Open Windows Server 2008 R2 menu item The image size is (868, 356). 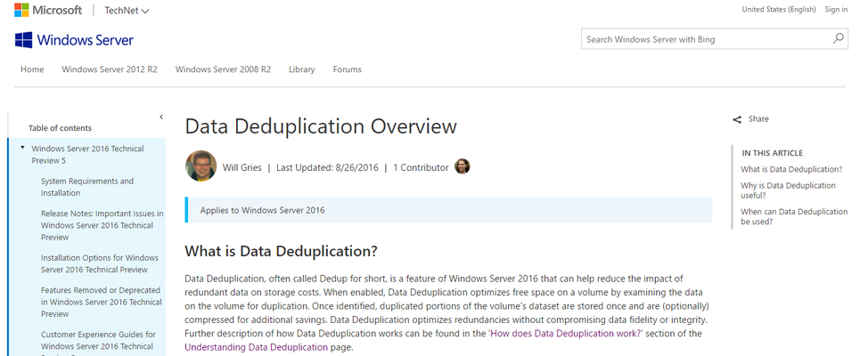click(x=223, y=69)
